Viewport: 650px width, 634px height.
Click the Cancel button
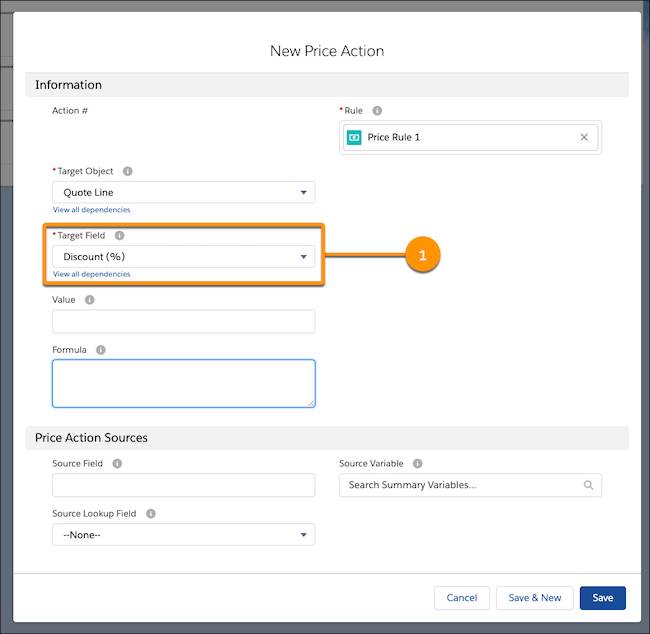[x=462, y=598]
